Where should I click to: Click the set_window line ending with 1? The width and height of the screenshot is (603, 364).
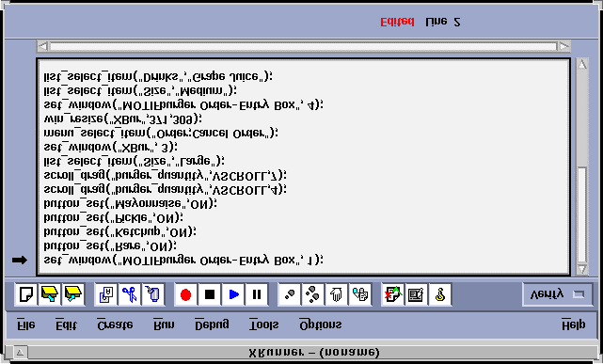[x=183, y=261]
